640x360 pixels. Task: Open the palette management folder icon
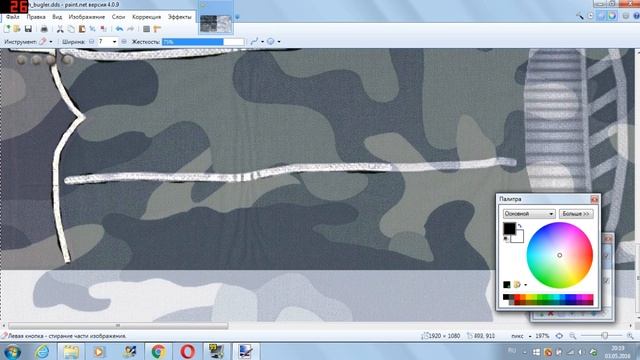[517, 284]
